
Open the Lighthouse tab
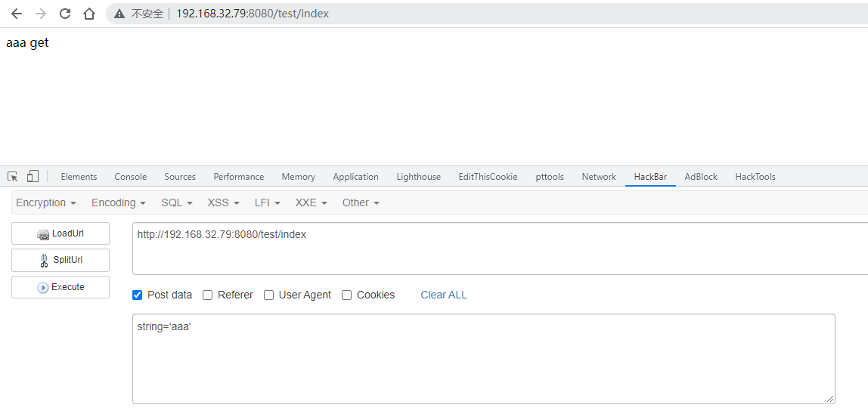point(419,177)
